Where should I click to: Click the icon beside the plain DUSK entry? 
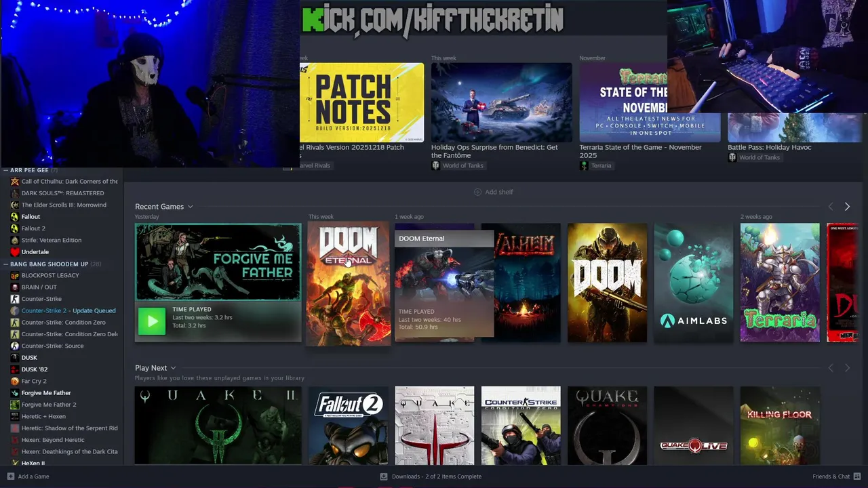point(15,358)
